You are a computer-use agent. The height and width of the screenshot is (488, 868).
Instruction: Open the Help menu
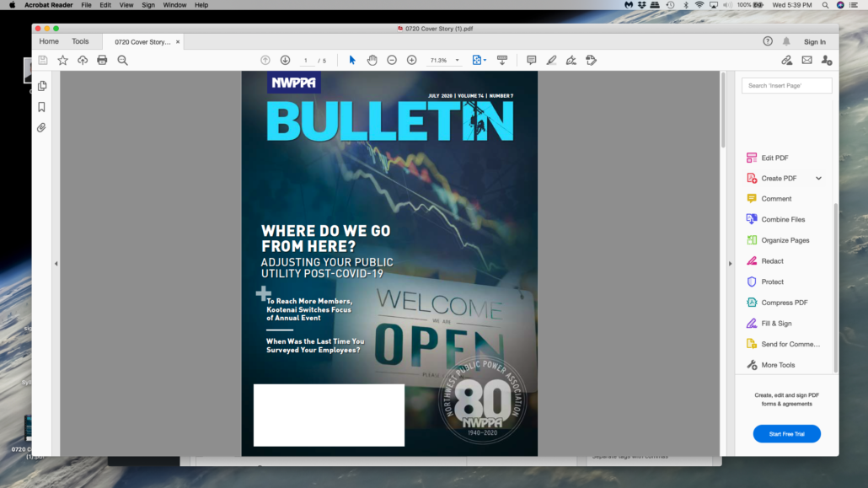(201, 5)
